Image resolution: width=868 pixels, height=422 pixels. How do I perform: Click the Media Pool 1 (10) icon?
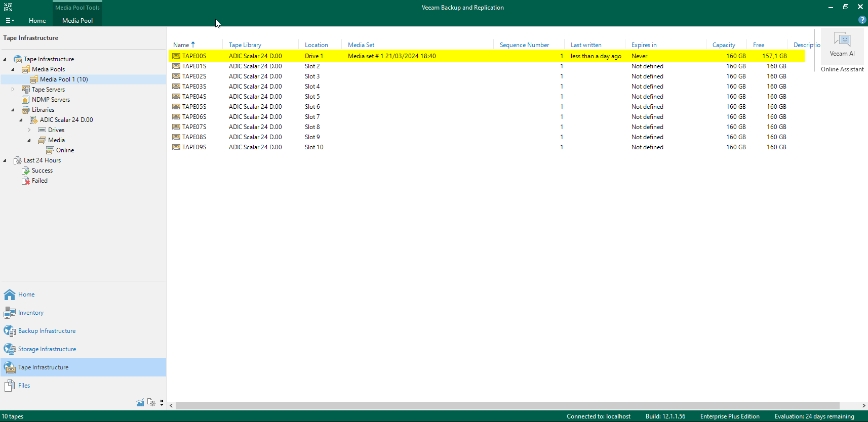[x=34, y=79]
